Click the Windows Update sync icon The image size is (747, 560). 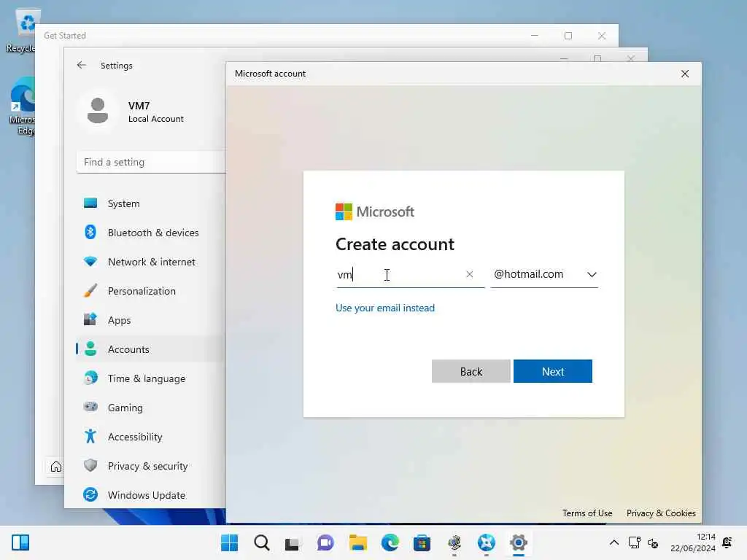tap(90, 495)
